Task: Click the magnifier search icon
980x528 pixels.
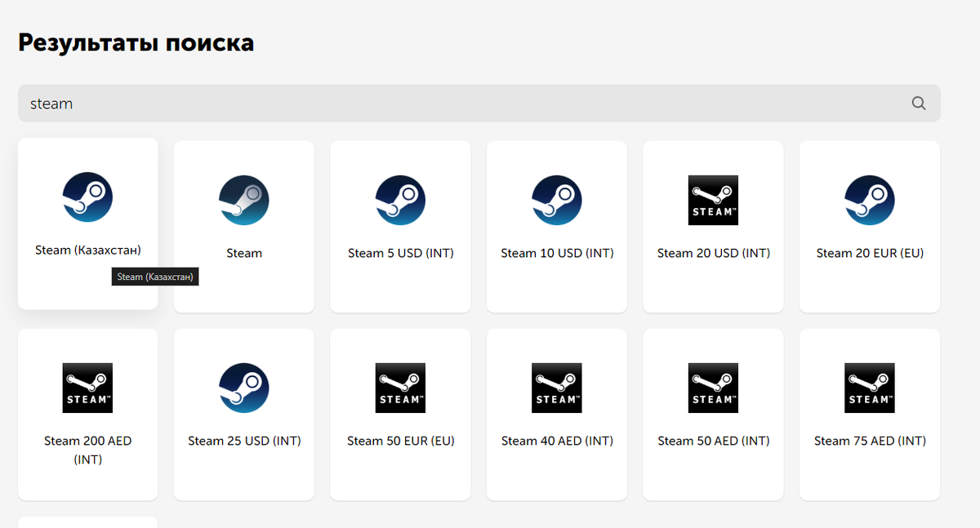Action: [919, 104]
